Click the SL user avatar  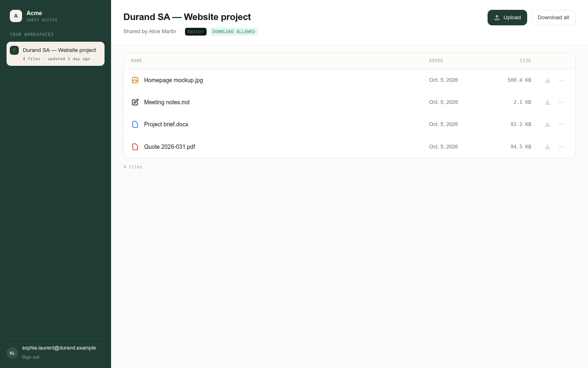tap(12, 353)
